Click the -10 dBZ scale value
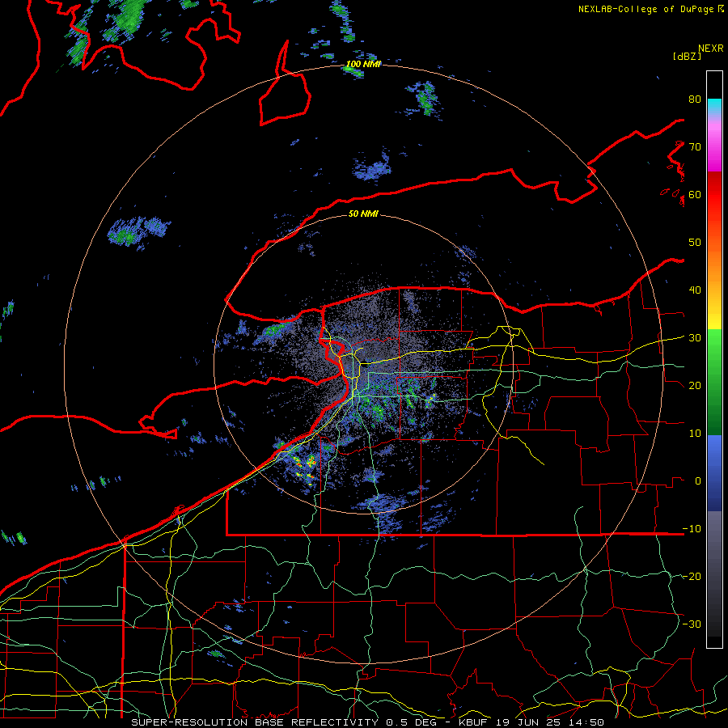 coord(692,529)
